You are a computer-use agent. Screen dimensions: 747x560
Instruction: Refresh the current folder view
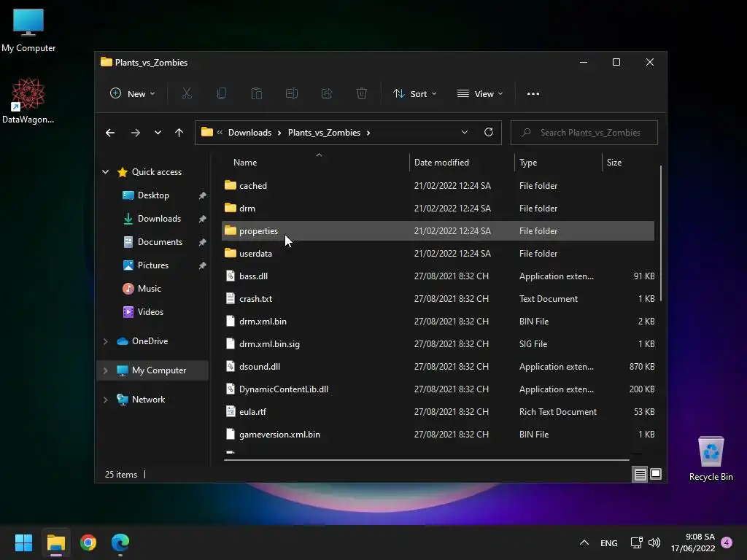coord(488,133)
